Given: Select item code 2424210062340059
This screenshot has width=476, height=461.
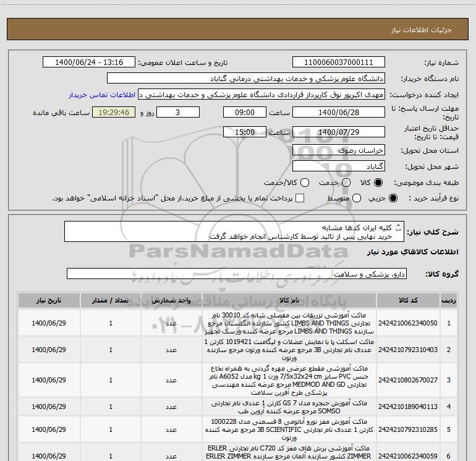Looking at the screenshot, I should coord(408,456).
